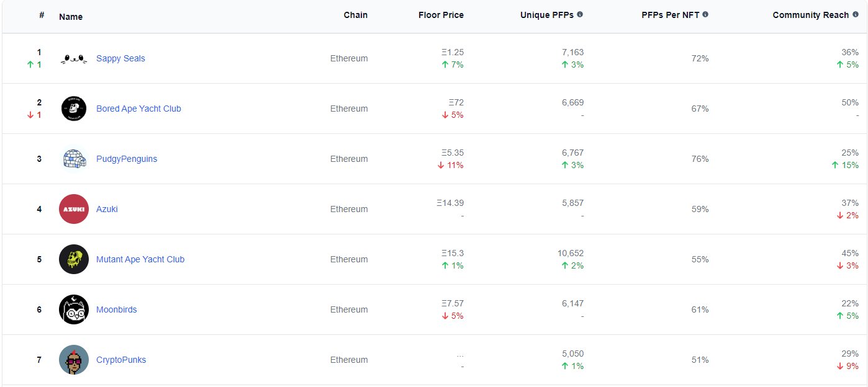The height and width of the screenshot is (387, 868).
Task: Click the 55% PFPs Per NFT value
Action: (700, 259)
